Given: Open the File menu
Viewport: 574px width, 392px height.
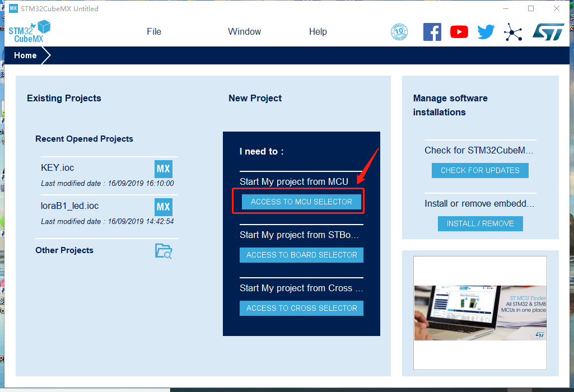Looking at the screenshot, I should pos(154,32).
